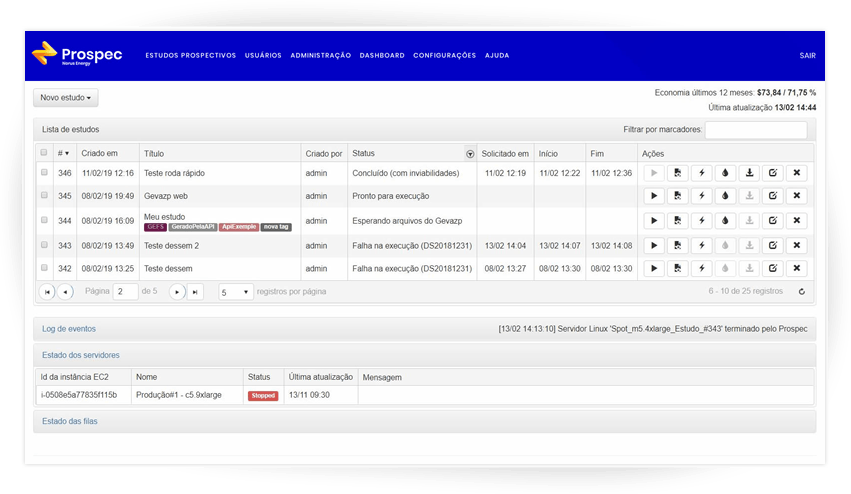Open the Novo estudo dropdown
The width and height of the screenshot is (851, 494).
[66, 98]
